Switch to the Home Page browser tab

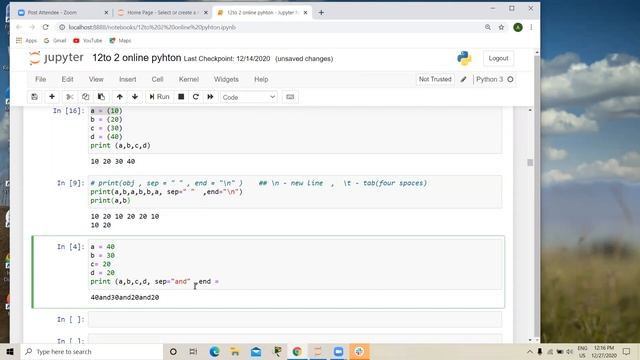click(x=161, y=13)
